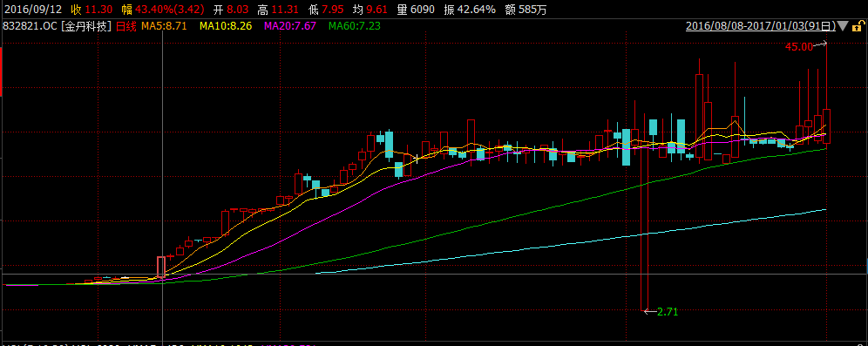Click the stock name 金丹科技
Viewport: 868px width, 346px height.
[87, 26]
